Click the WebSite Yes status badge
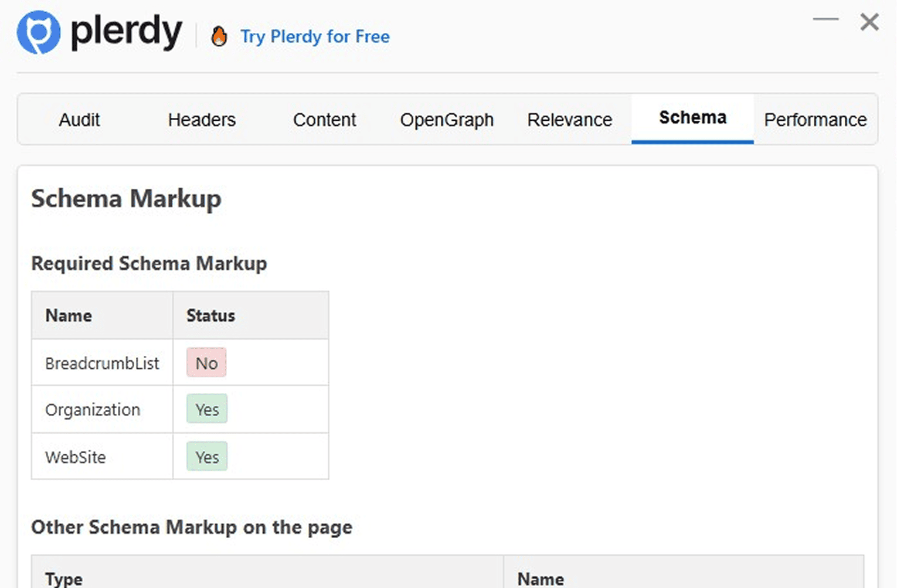Image resolution: width=897 pixels, height=588 pixels. click(207, 457)
